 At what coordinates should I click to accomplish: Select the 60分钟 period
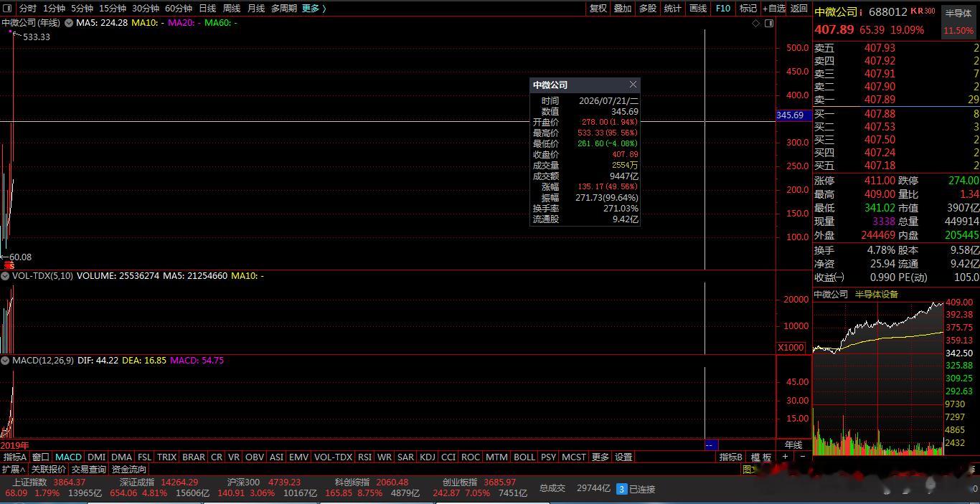179,8
